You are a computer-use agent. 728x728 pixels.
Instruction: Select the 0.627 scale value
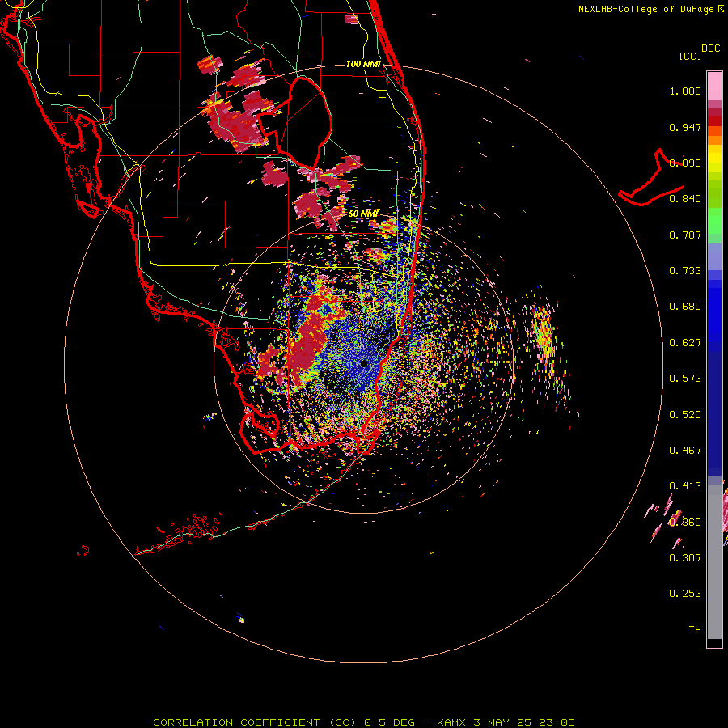click(x=685, y=343)
